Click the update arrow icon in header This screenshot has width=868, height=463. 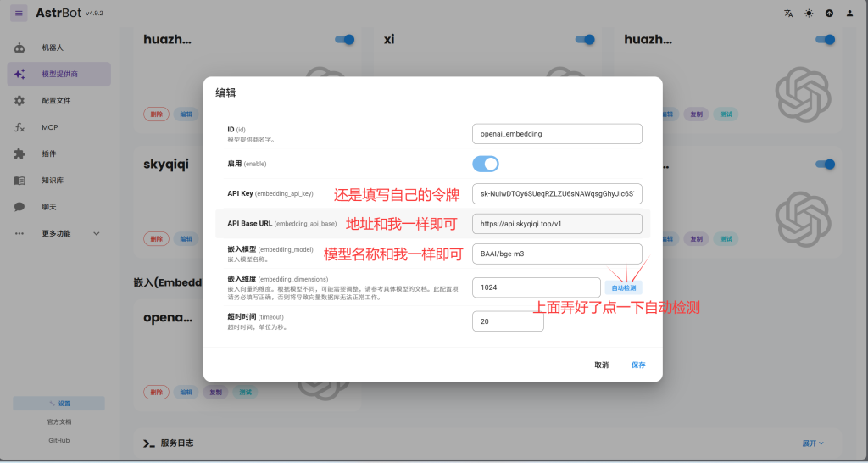click(x=829, y=14)
